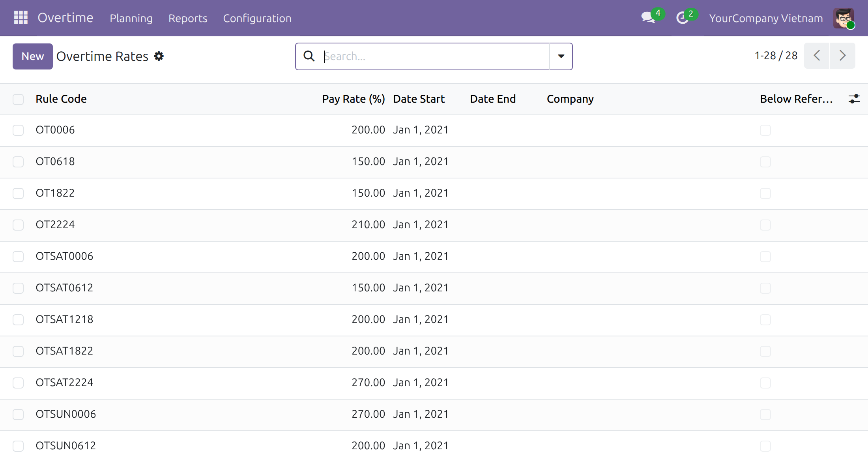
Task: Go to previous page arrow
Action: [817, 56]
